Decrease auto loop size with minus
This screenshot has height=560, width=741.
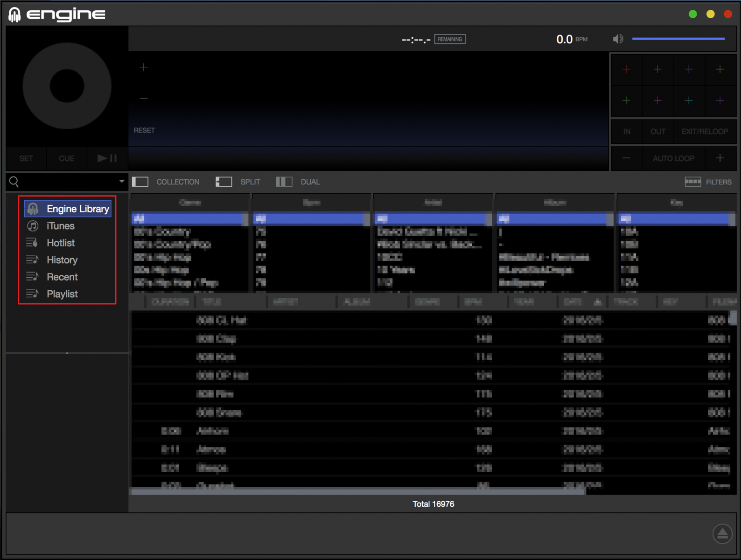tap(626, 158)
